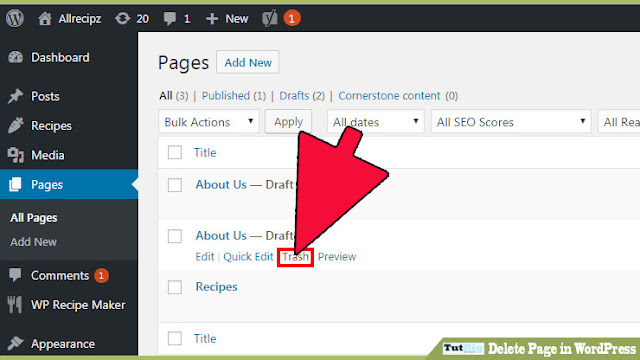Check the first About Us draft checkbox
This screenshot has width=640, height=360.
point(175,185)
